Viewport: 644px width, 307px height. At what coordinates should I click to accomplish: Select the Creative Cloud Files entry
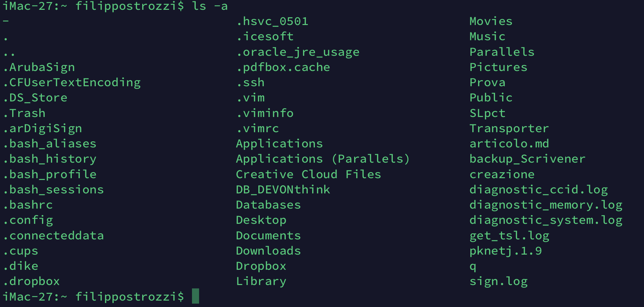click(x=308, y=174)
